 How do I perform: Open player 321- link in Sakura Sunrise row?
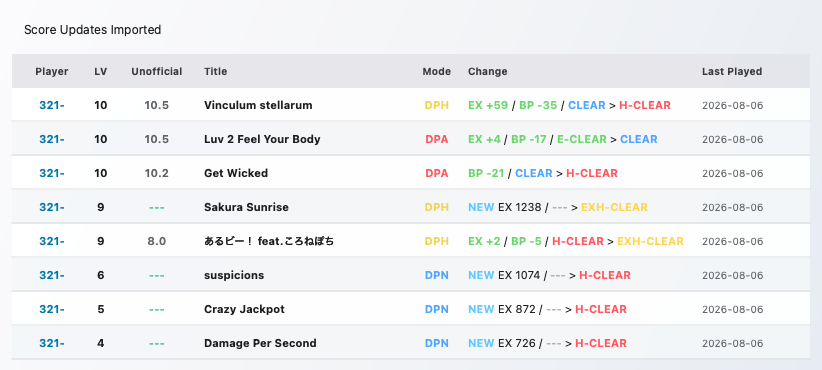click(52, 208)
